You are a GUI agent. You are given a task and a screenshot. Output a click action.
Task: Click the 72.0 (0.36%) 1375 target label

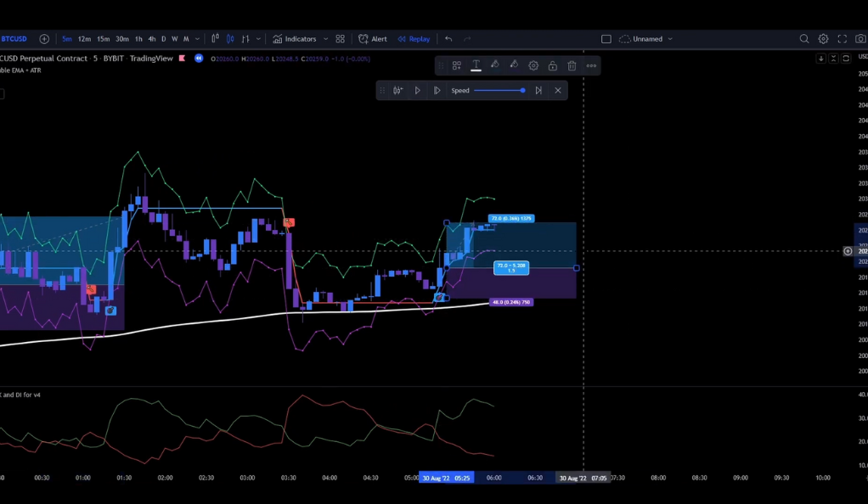tap(511, 219)
